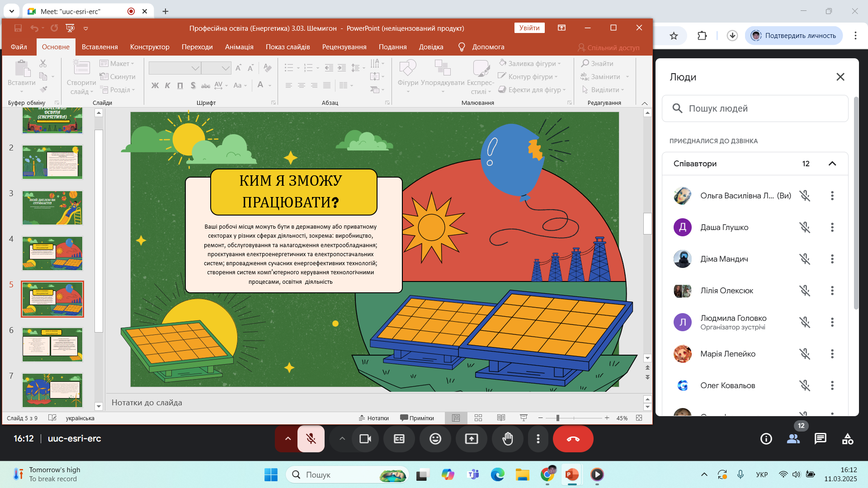This screenshot has height=488, width=868.
Task: Collapse the Співавтори participants list
Action: pos(832,164)
